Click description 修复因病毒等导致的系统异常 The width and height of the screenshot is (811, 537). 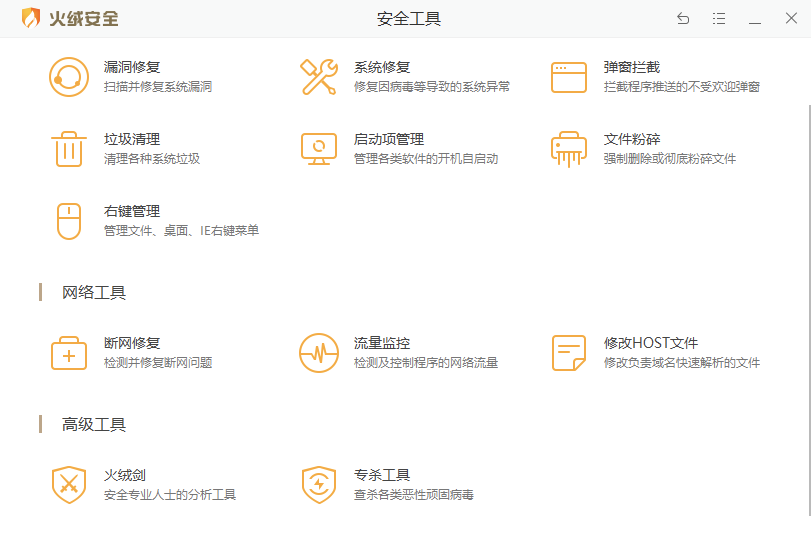pyautogui.click(x=432, y=86)
